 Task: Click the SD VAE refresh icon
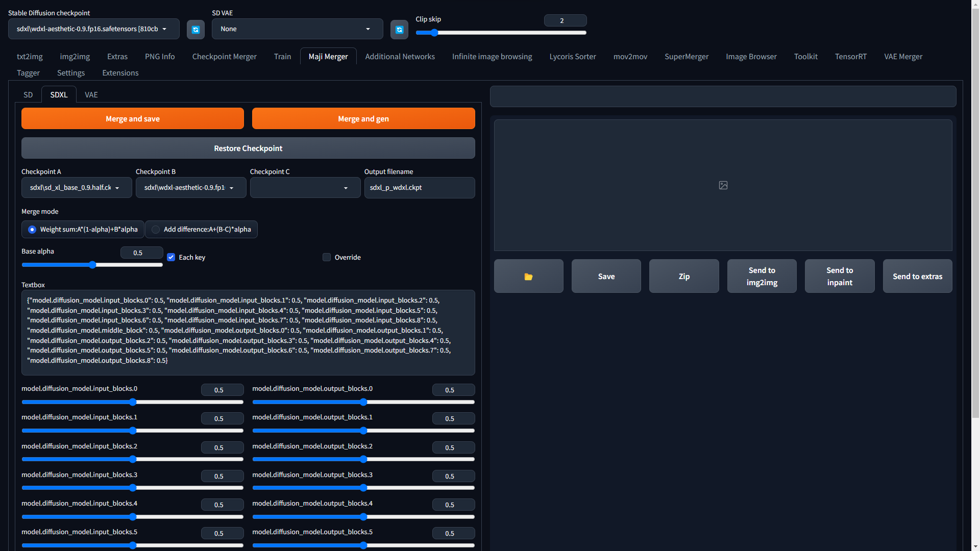tap(399, 30)
